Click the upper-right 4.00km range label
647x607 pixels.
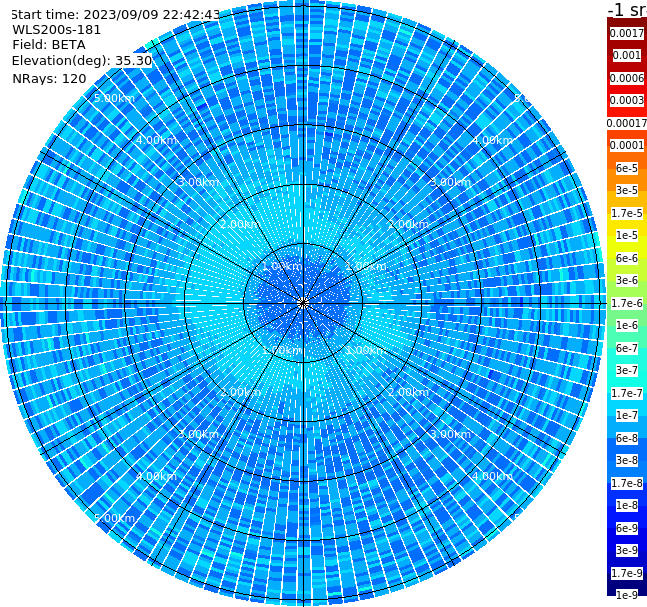[x=492, y=140]
